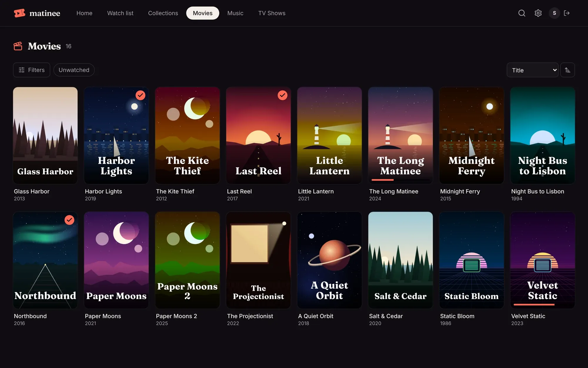The height and width of the screenshot is (368, 588).
Task: Go to the Home tab
Action: [84, 13]
